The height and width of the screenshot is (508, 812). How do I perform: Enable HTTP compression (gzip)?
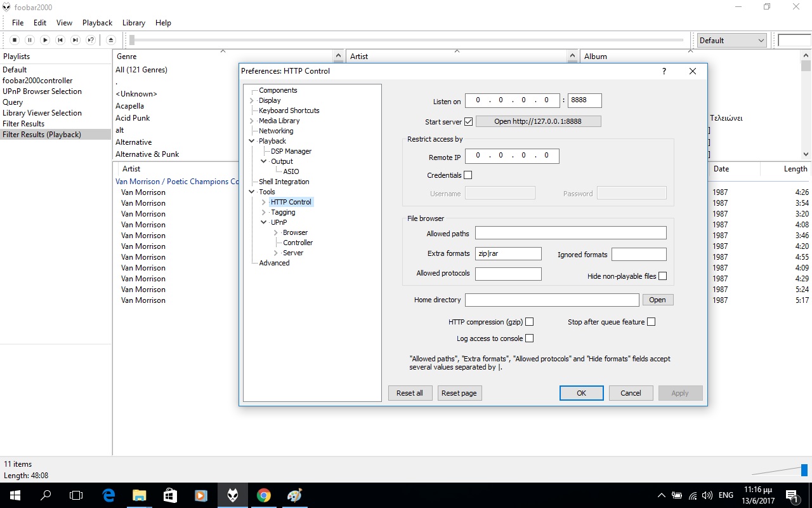[x=530, y=322]
